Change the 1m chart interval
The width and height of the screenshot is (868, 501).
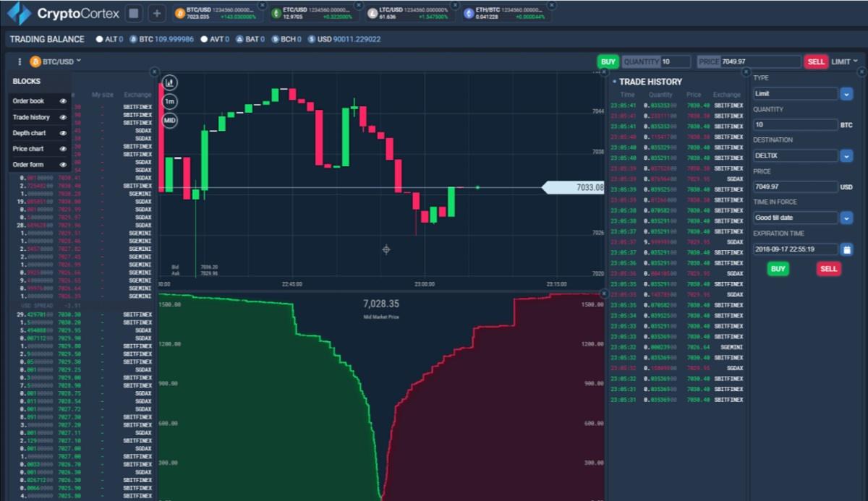click(x=170, y=101)
